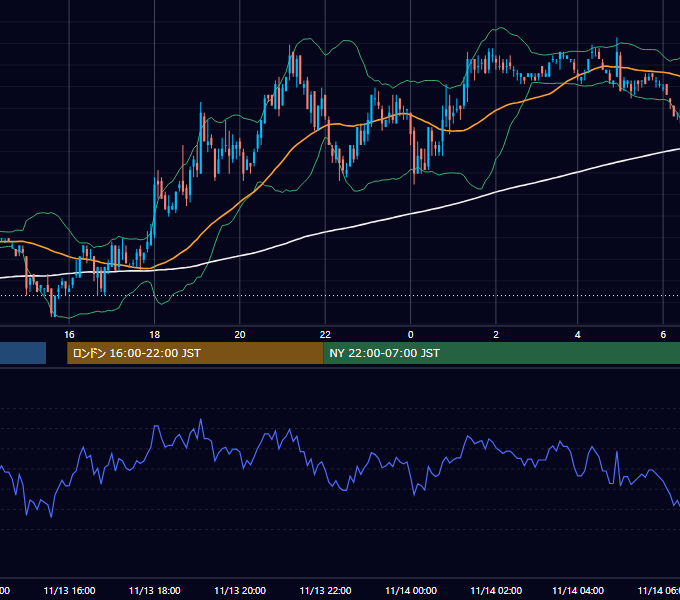The image size is (680, 600).
Task: Click the time axis label 4
Action: pyautogui.click(x=578, y=335)
